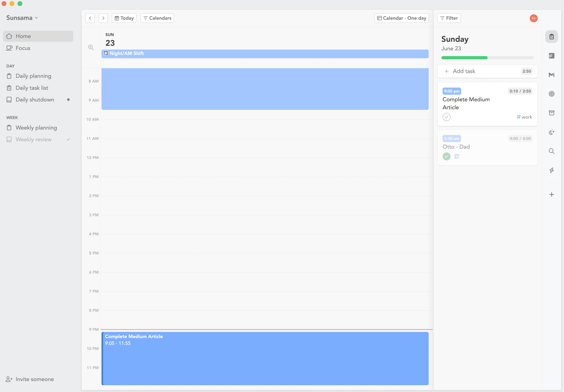The height and width of the screenshot is (392, 564).
Task: Click 'Invite someone' at the bottom left
Action: coord(35,379)
